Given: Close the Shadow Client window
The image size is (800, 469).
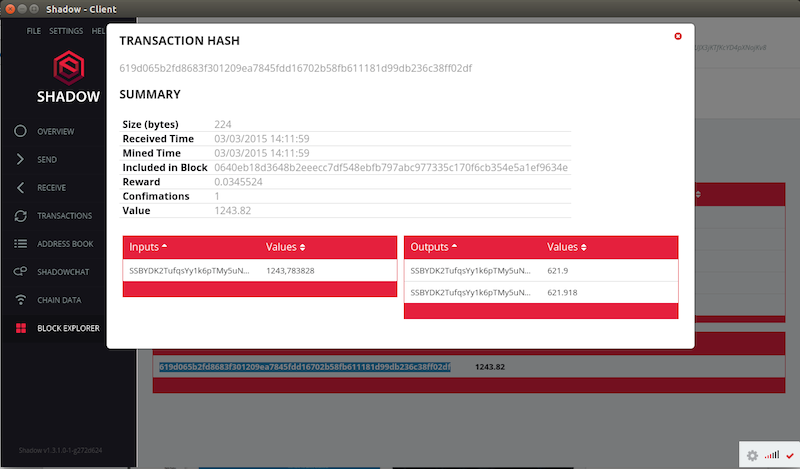Looking at the screenshot, I should [x=10, y=9].
